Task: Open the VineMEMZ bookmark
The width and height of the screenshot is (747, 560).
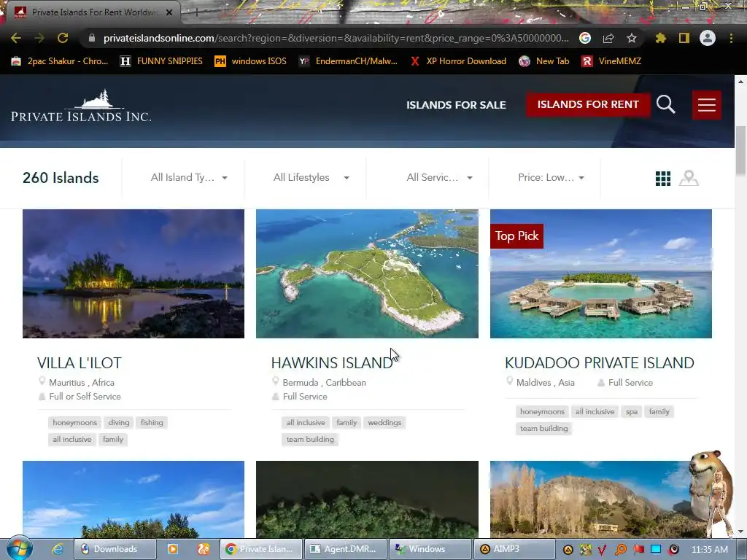Action: click(x=611, y=61)
